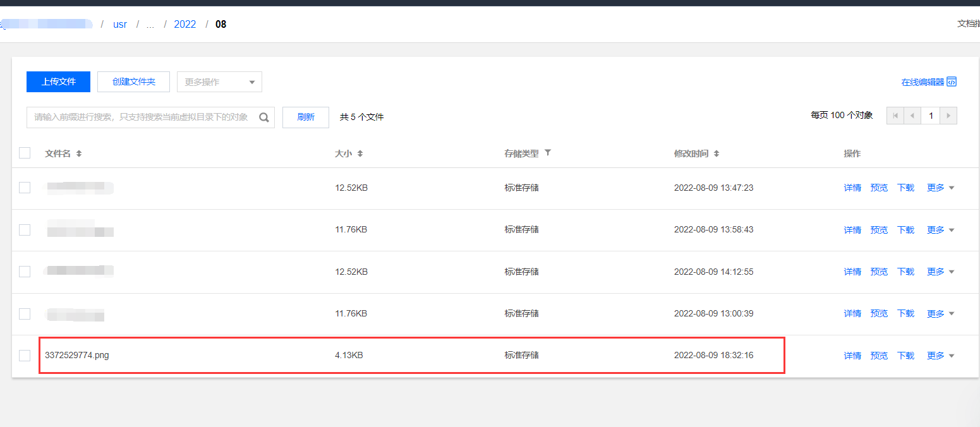
Task: Sort by modified time arrows icon
Action: click(717, 154)
